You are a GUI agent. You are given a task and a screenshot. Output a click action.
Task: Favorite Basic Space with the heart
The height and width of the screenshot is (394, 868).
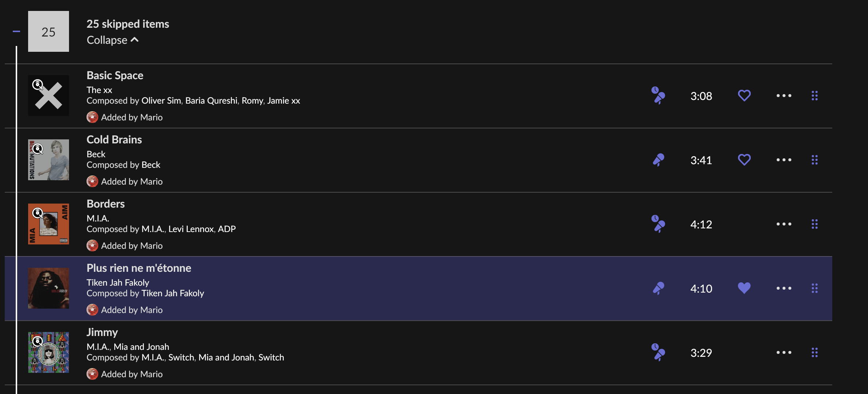[x=744, y=96]
